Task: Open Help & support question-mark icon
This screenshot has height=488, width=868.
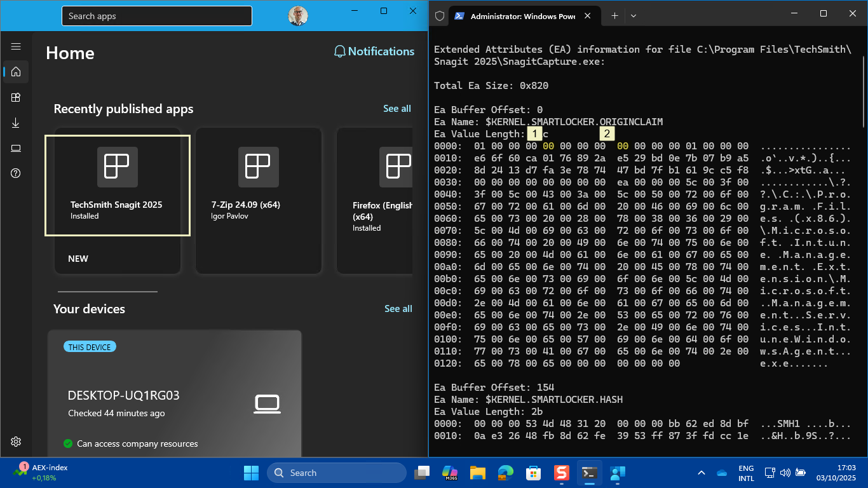Action: (x=16, y=173)
